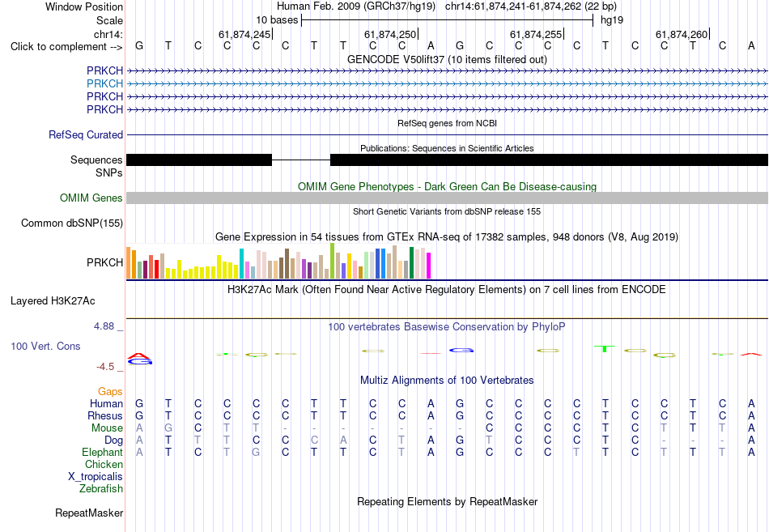
Task: Click the 'Human Feb. 2009 (GRCh37/hg19)' header
Action: [356, 6]
